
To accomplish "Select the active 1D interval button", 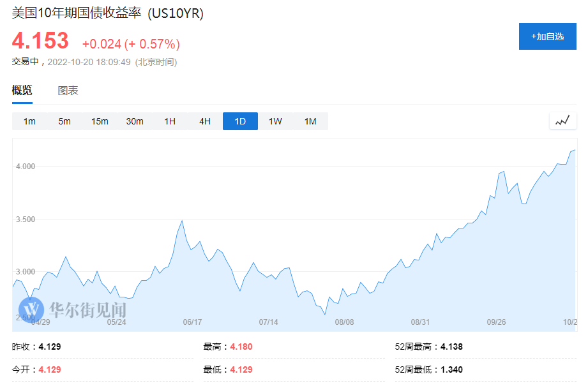I will (x=240, y=121).
